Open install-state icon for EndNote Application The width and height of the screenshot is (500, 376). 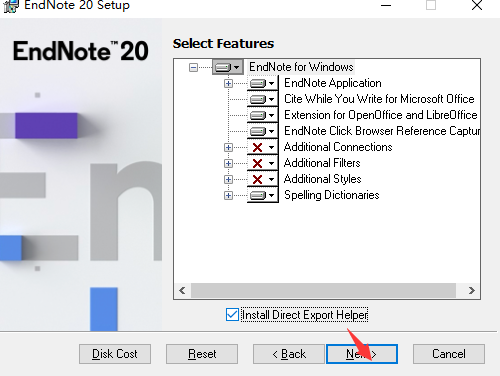click(x=262, y=83)
